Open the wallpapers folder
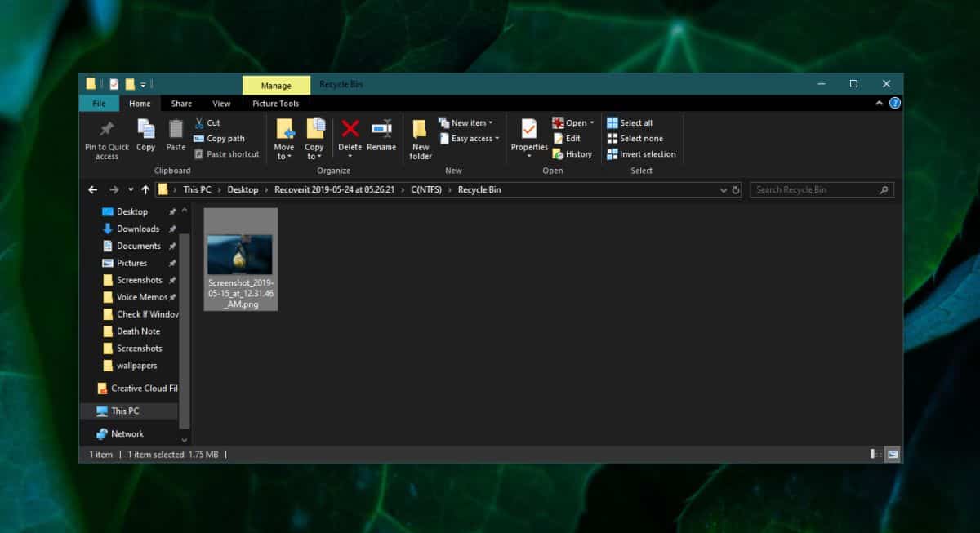 (136, 366)
